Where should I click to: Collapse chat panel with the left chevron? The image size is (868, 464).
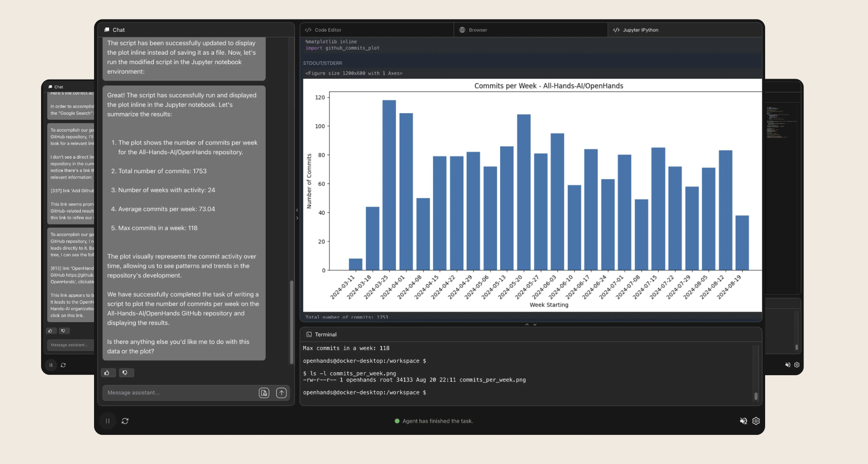pyautogui.click(x=297, y=210)
